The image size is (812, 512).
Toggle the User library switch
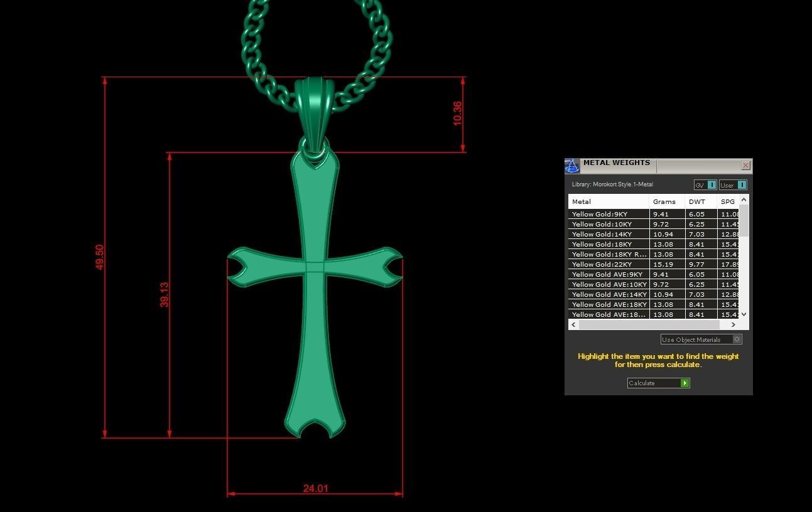pos(733,184)
